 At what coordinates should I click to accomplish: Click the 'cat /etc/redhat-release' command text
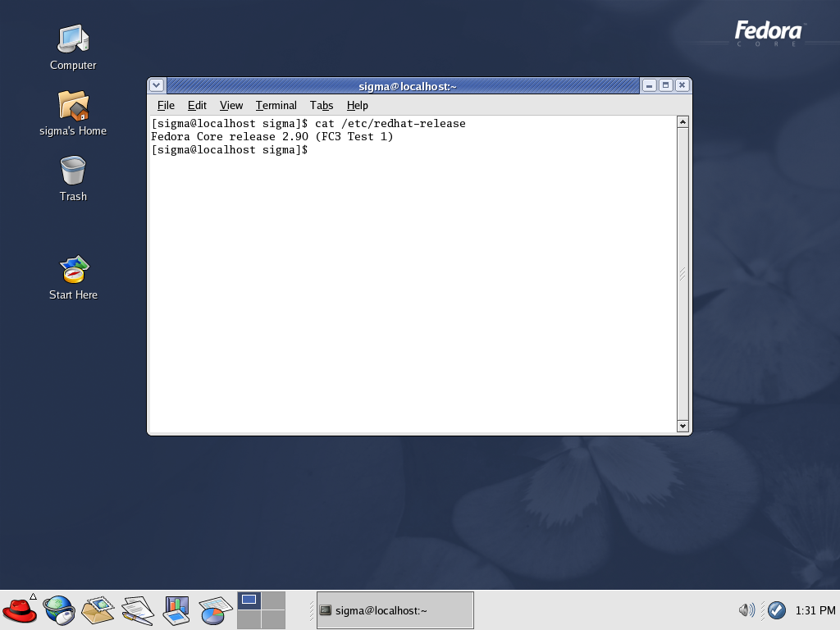click(390, 124)
